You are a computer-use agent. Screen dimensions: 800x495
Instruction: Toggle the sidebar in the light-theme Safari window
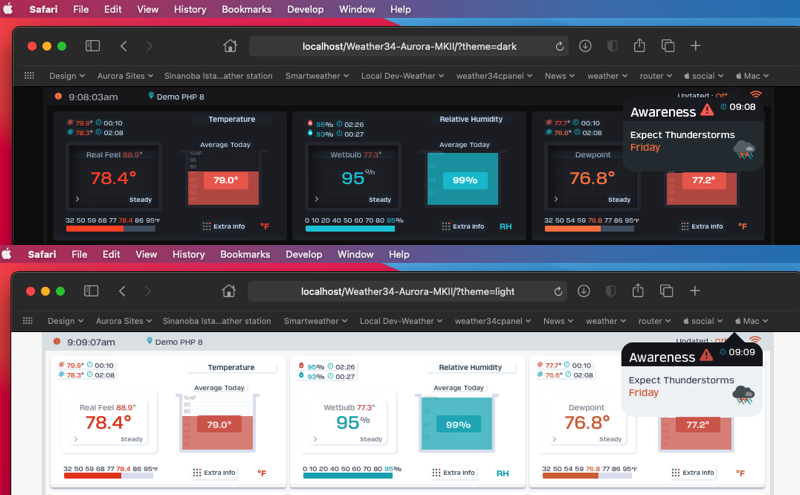[x=91, y=291]
